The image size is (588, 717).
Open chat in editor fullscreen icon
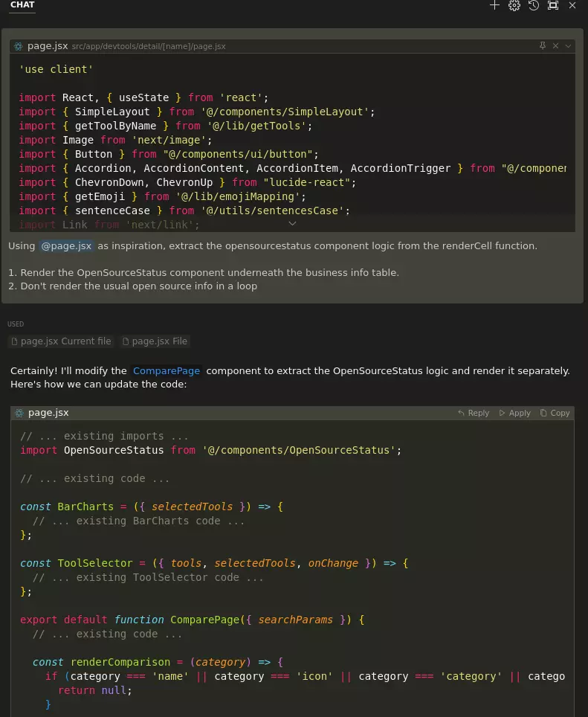tap(553, 5)
